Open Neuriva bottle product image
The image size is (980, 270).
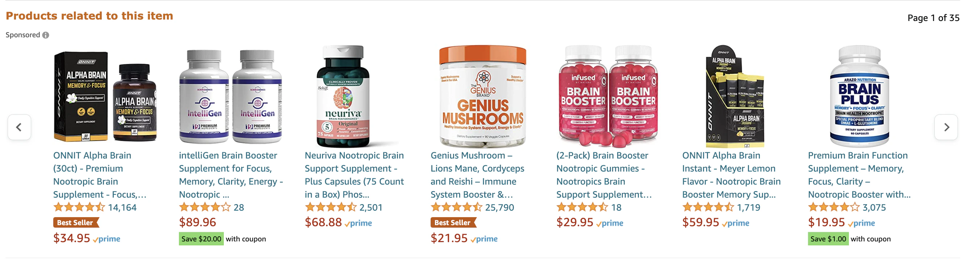tap(343, 97)
